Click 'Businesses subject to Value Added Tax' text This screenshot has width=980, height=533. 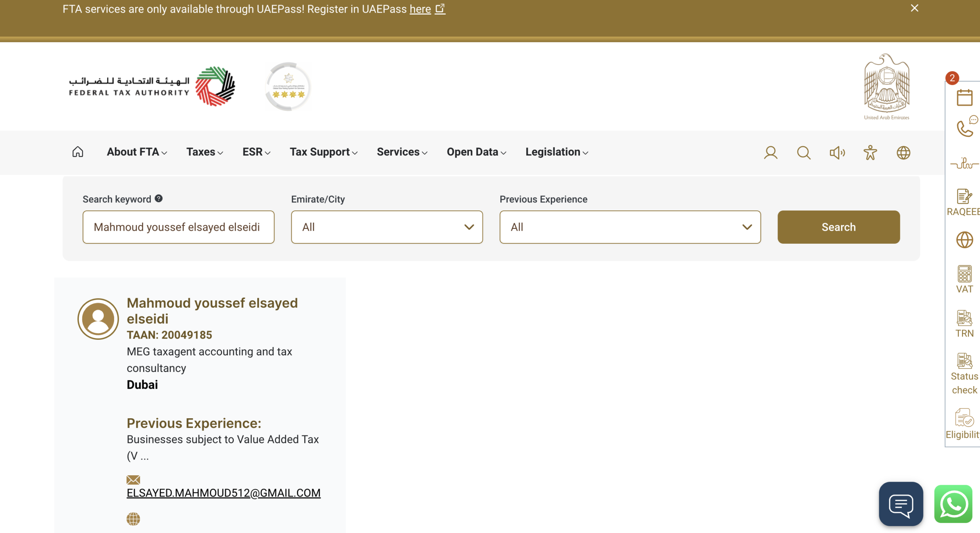click(x=223, y=447)
